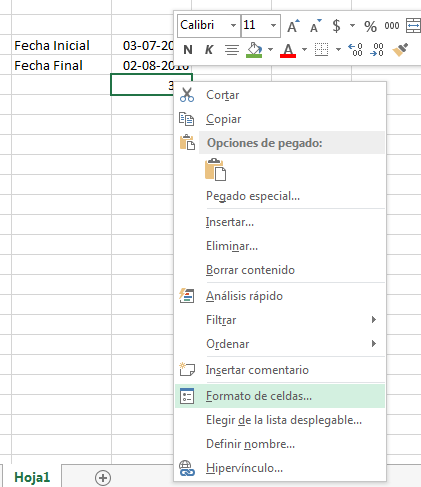Decrease font size with the small A
This screenshot has height=487, width=421.
coord(315,26)
